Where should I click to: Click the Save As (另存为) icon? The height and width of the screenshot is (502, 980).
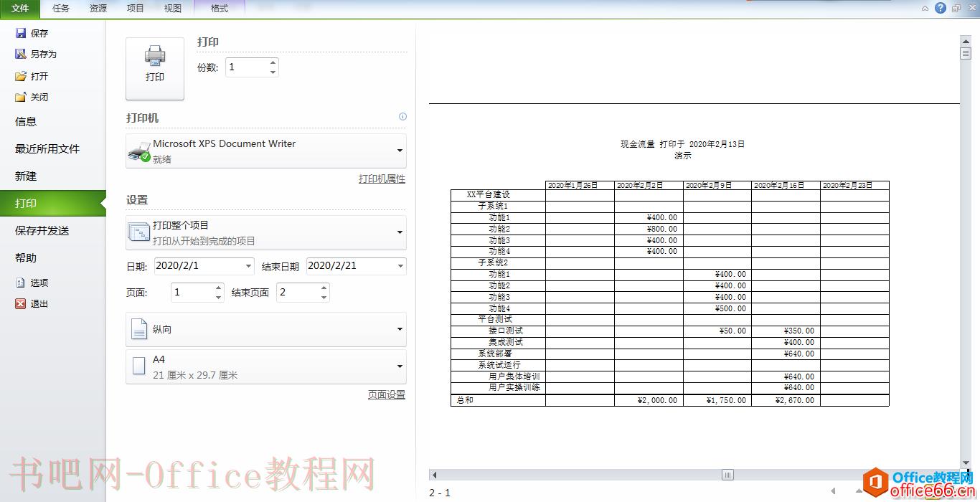click(x=21, y=54)
